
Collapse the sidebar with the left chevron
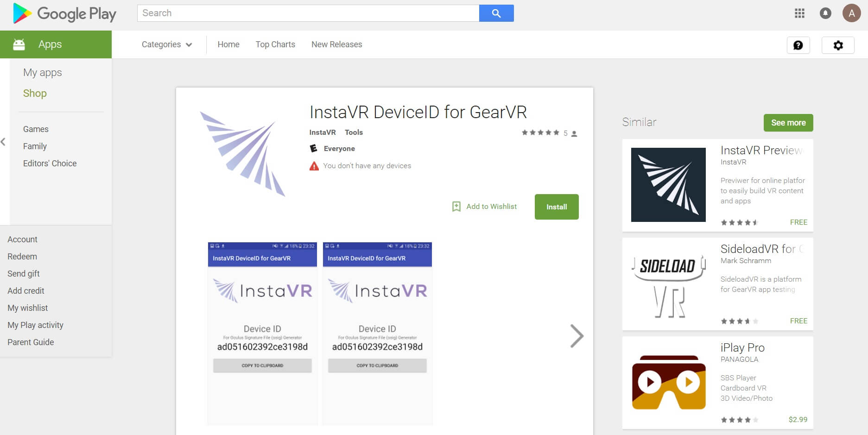[x=3, y=142]
